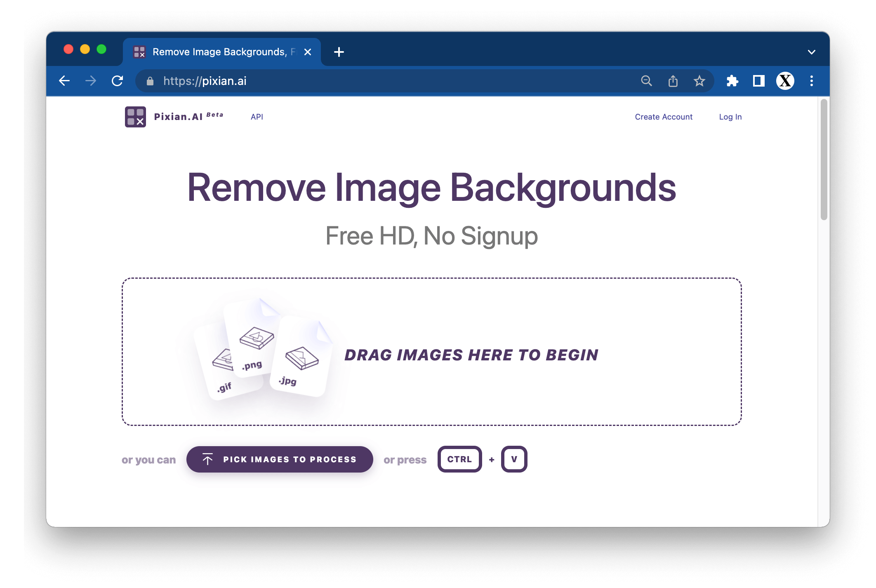The image size is (876, 588).
Task: Click the browser bookmark star icon
Action: pos(700,81)
